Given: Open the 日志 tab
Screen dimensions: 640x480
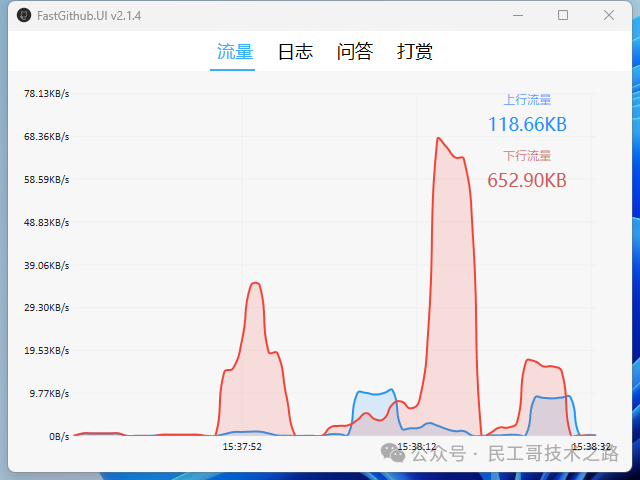Looking at the screenshot, I should coord(295,52).
